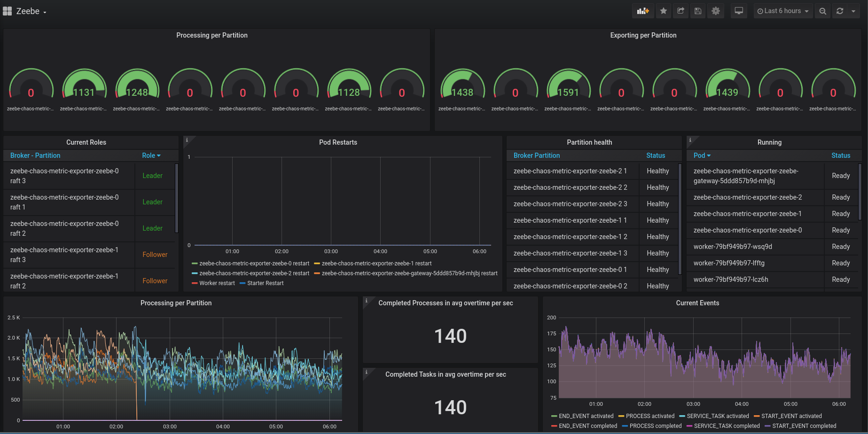Open the refresh interval dropdown arrow

[853, 11]
